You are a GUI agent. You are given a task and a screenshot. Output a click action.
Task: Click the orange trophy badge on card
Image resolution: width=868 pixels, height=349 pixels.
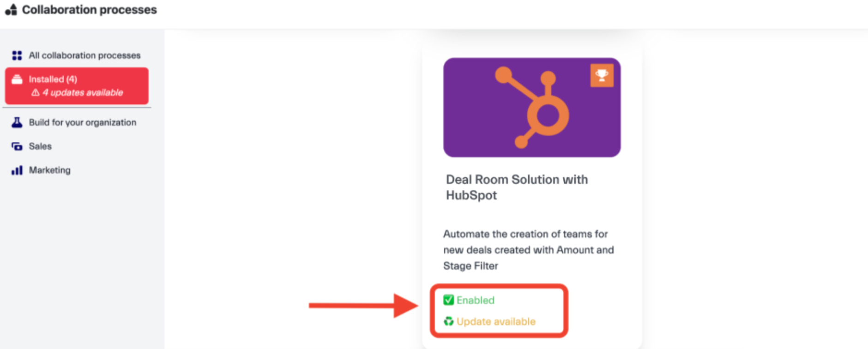click(x=602, y=75)
